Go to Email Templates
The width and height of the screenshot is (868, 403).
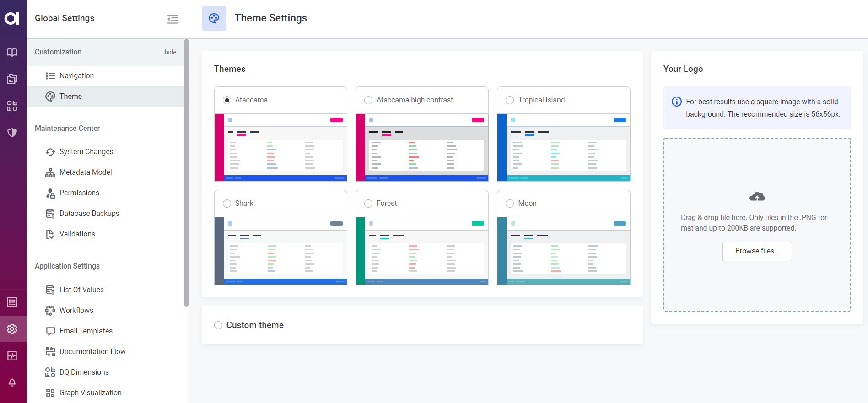[x=86, y=331]
